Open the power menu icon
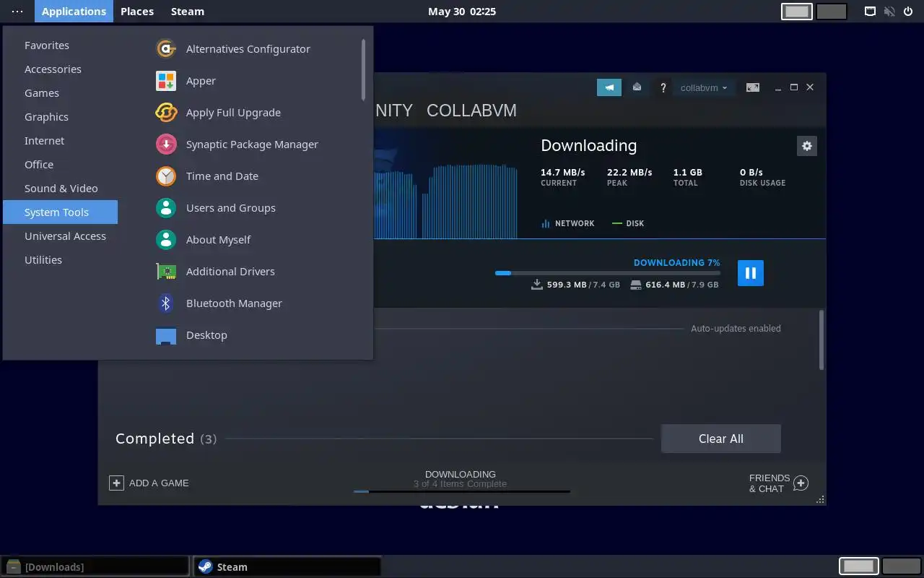 909,12
